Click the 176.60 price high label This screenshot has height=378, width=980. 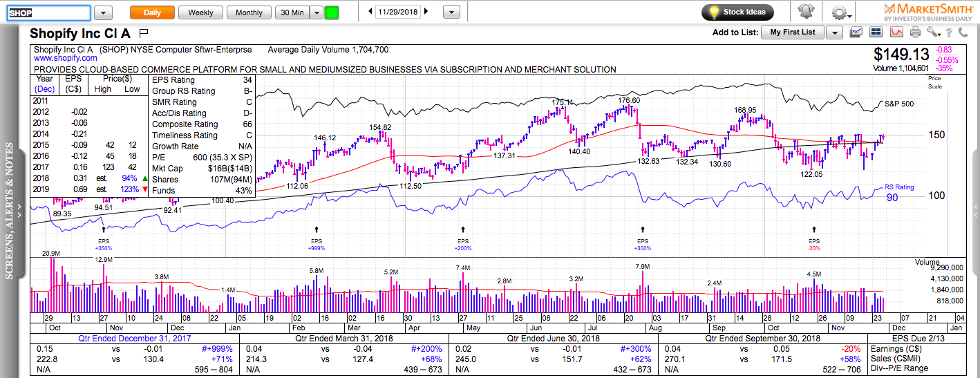pyautogui.click(x=629, y=100)
